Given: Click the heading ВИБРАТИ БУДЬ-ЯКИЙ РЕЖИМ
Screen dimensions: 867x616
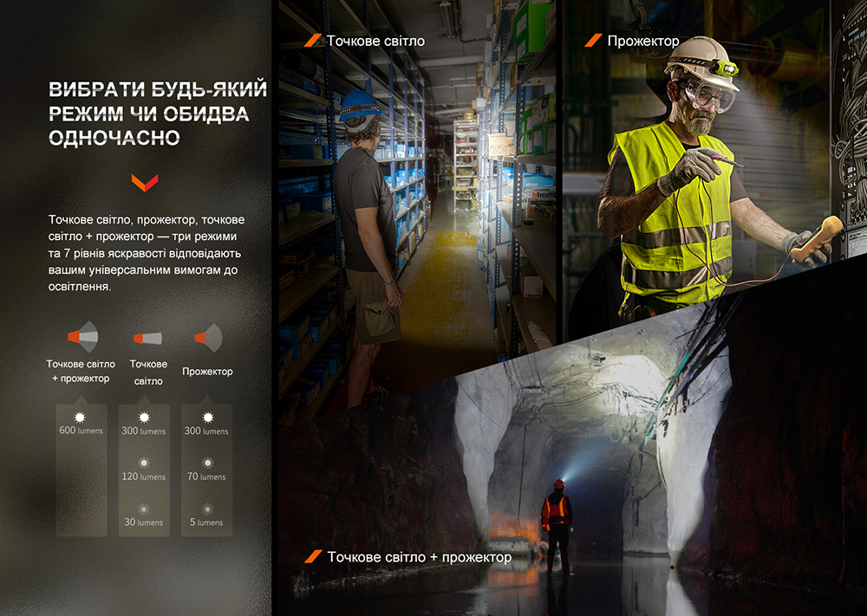Looking at the screenshot, I should tap(158, 113).
